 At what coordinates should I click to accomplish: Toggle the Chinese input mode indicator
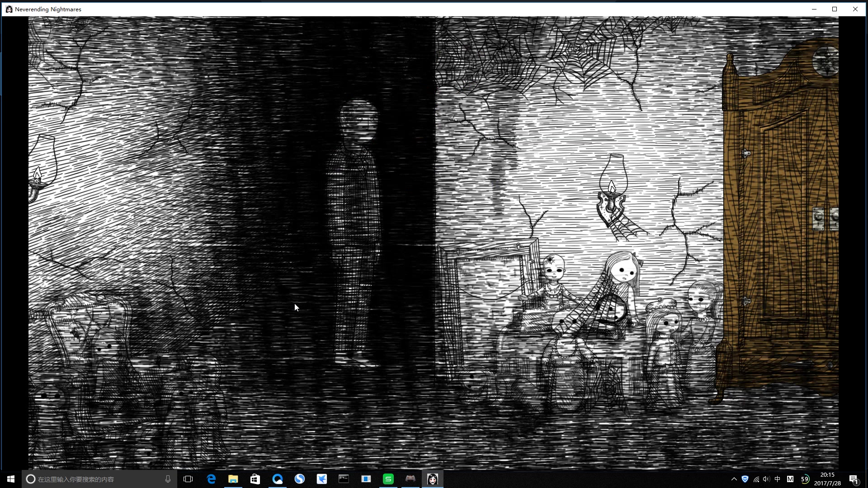(777, 479)
